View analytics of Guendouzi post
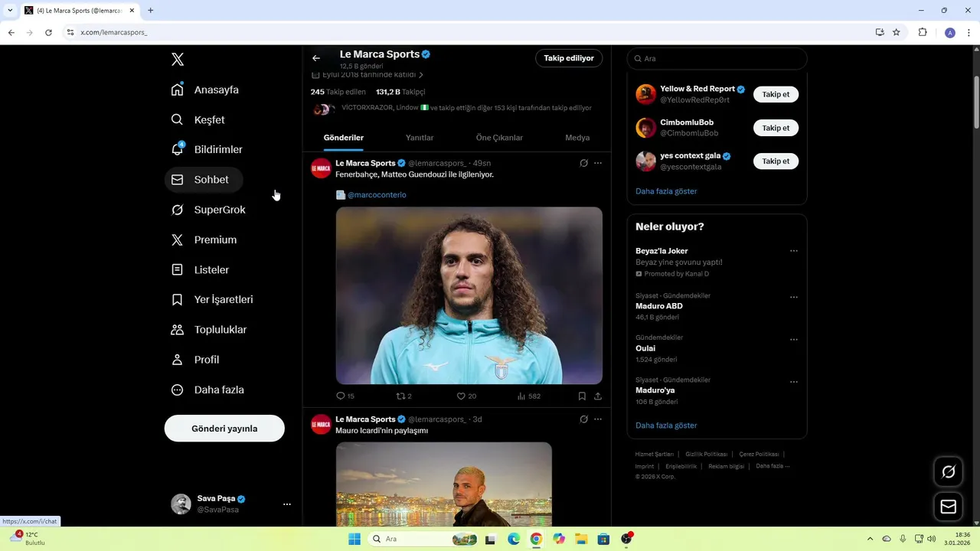Image resolution: width=980 pixels, height=551 pixels. pos(529,396)
